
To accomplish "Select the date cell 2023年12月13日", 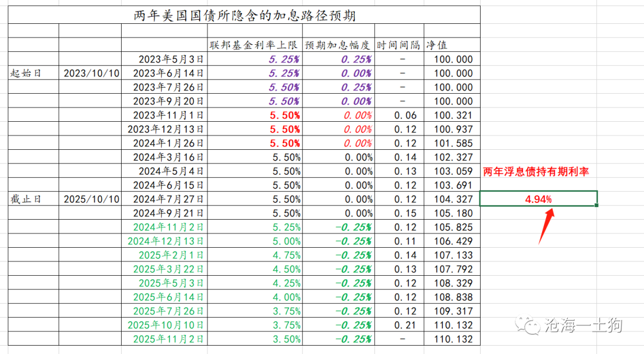I will [x=165, y=129].
